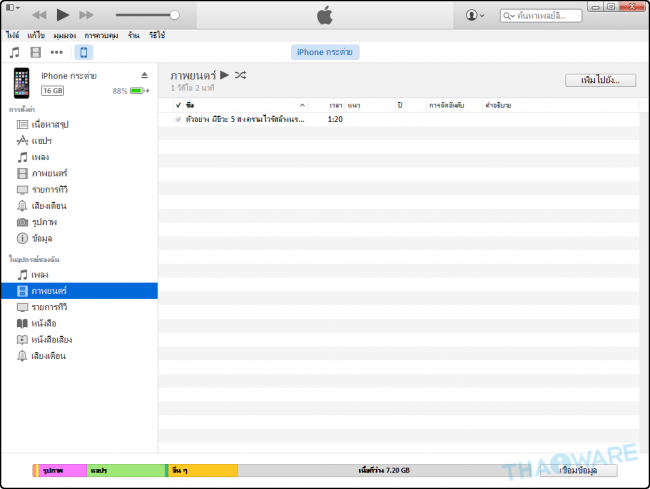Sort by the ชื่อ name column
Image resolution: width=650 pixels, height=489 pixels.
(x=246, y=105)
